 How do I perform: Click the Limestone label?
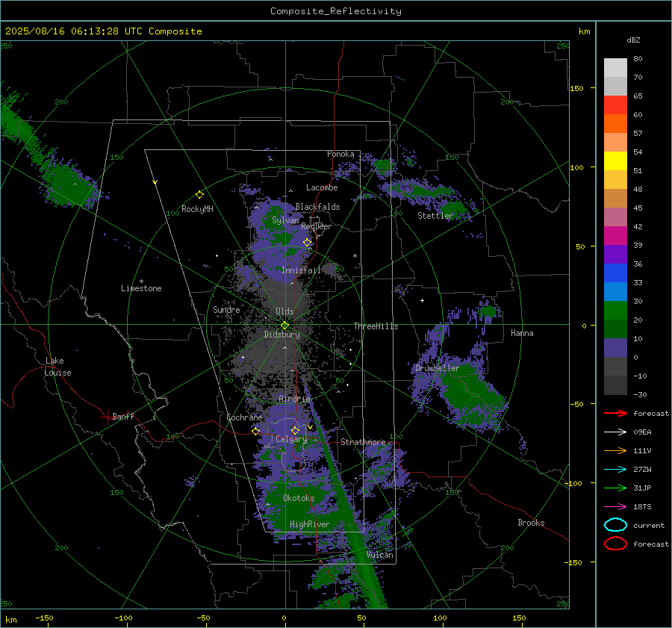point(141,288)
